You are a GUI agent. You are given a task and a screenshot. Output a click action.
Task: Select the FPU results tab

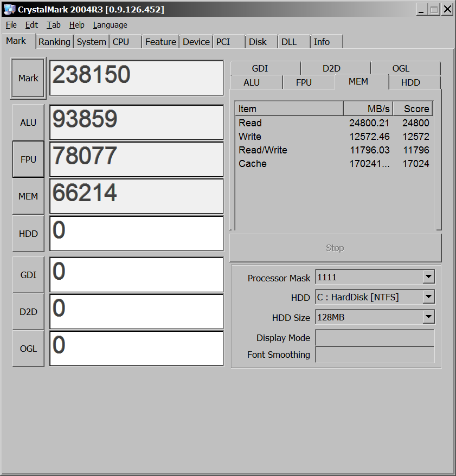coord(304,82)
